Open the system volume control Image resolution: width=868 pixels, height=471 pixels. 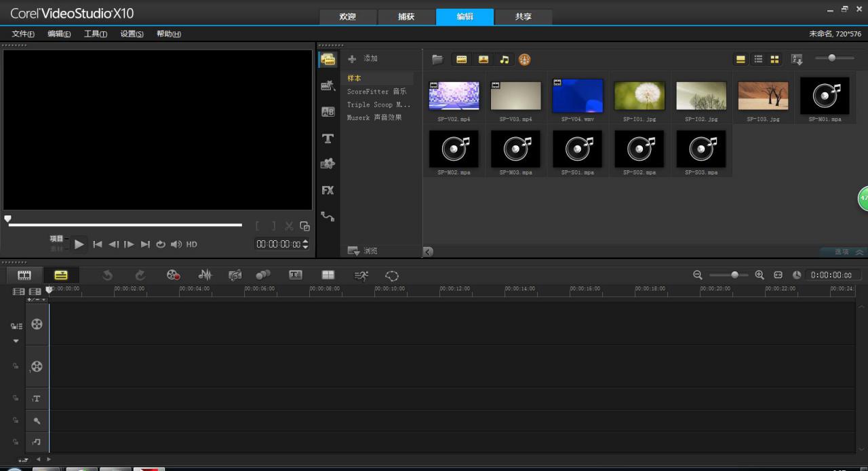[176, 244]
